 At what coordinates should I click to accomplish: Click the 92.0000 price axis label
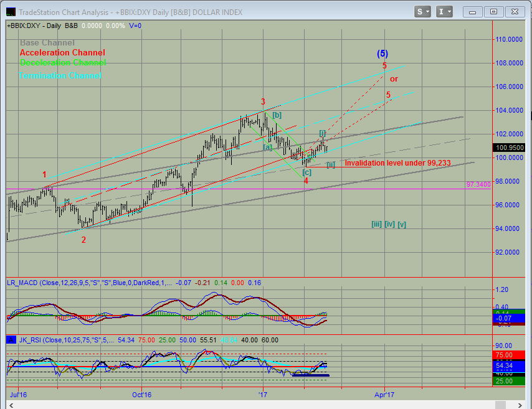tap(507, 252)
